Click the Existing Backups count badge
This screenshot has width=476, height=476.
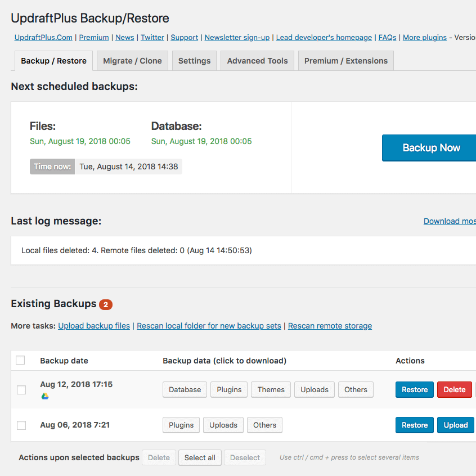(x=106, y=304)
